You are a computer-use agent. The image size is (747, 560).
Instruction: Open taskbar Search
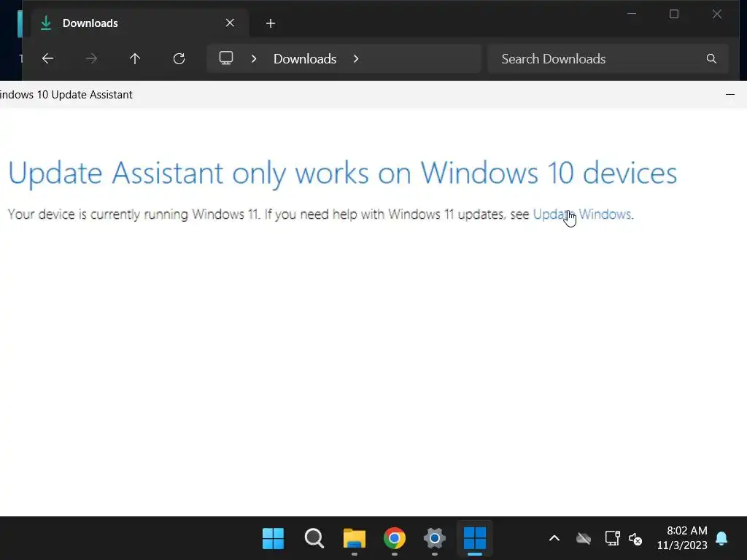point(314,539)
